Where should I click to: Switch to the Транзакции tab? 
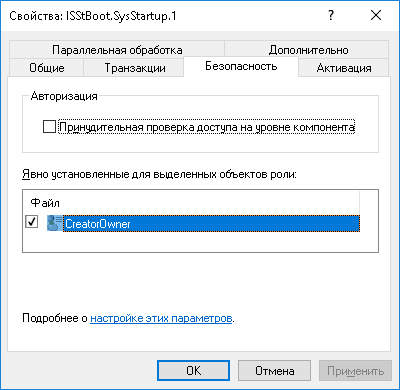135,68
